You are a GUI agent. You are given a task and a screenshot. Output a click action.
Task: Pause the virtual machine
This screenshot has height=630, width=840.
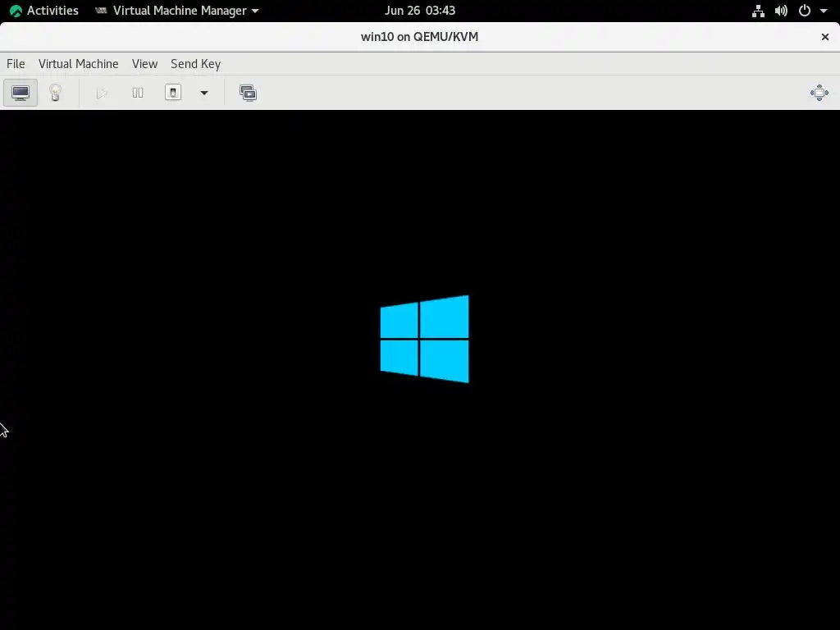tap(138, 93)
